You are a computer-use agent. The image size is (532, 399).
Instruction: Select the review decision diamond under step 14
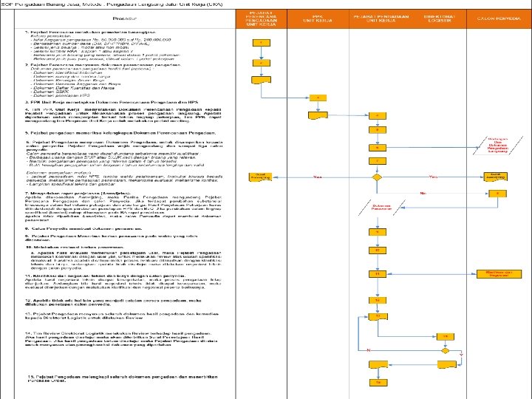point(445,350)
